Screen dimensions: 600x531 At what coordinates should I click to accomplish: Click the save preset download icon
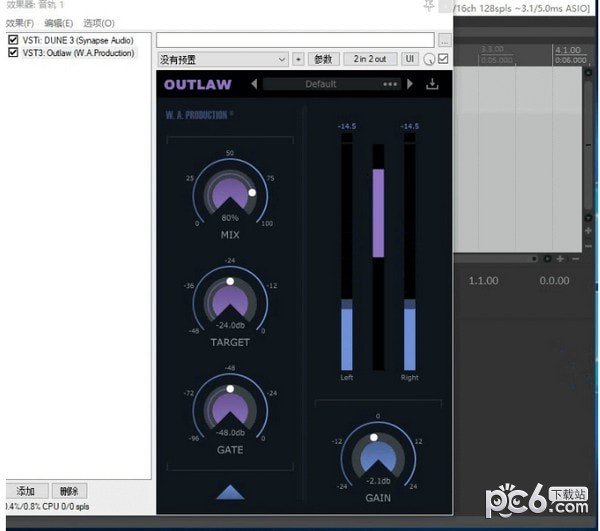tap(432, 85)
